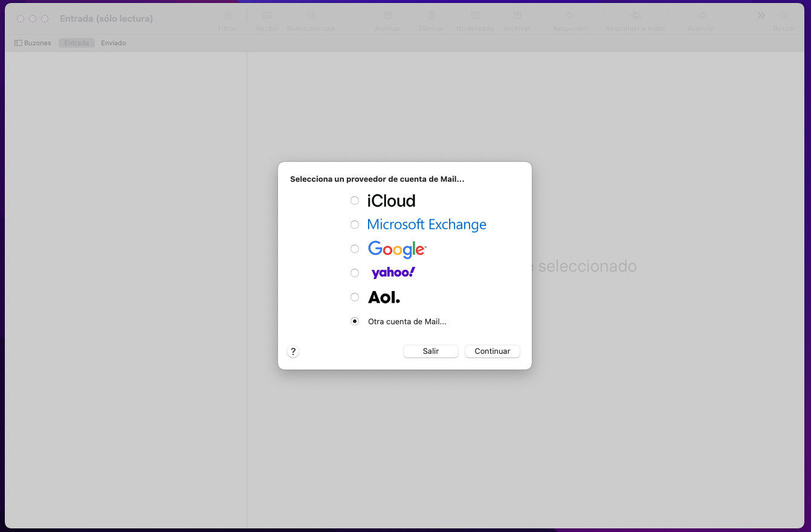Choose Microsoft Exchange account option
Viewport: 811px width, 532px height.
click(x=355, y=225)
